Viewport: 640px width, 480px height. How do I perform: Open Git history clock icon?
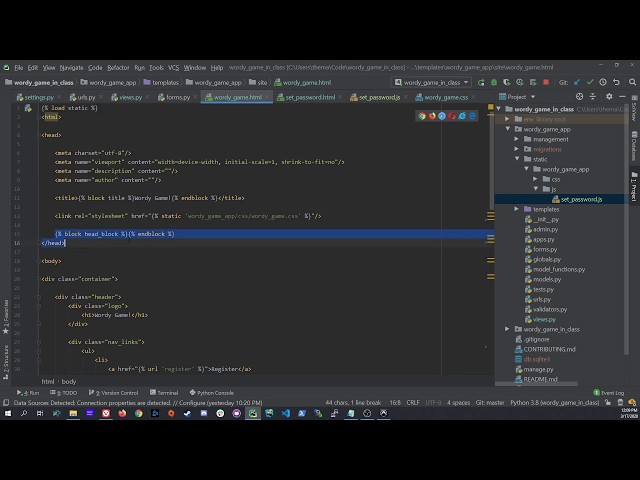pos(603,82)
